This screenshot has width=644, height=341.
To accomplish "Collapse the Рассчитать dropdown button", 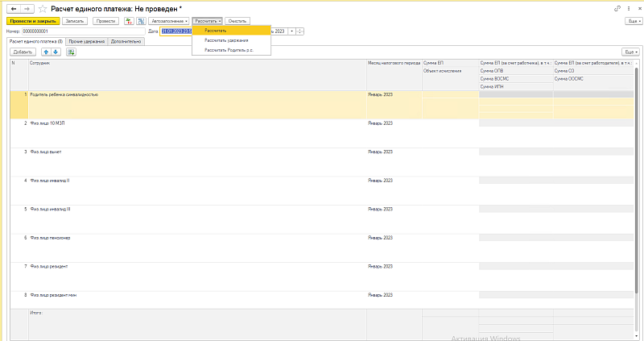I will pyautogui.click(x=207, y=20).
